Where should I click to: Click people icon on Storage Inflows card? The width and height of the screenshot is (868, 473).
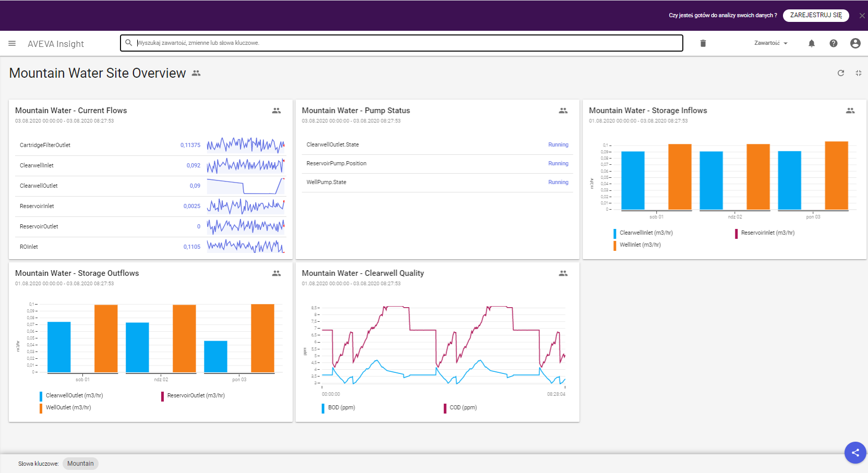click(850, 111)
